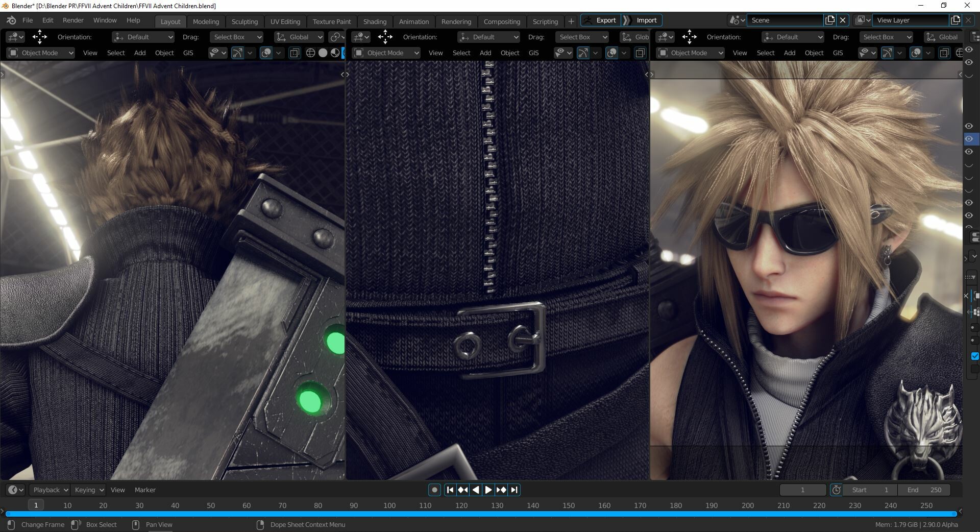
Task: Toggle gizmo display in left viewport
Action: click(237, 53)
